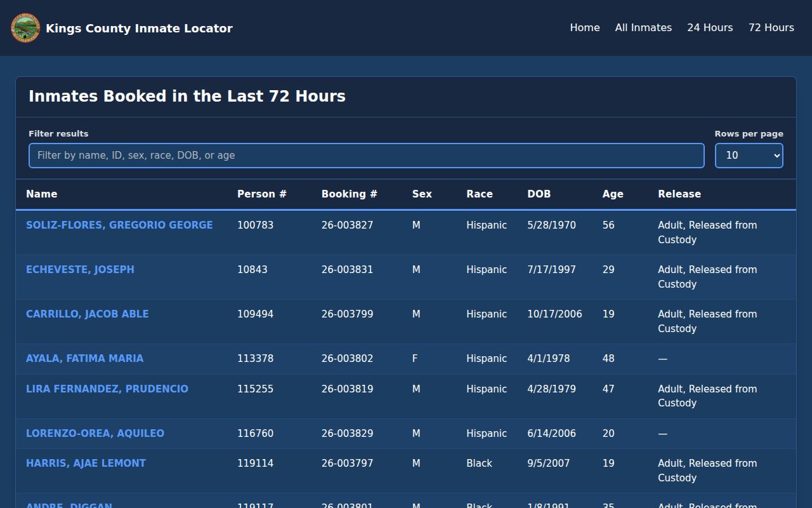Click the Kings County seal logo
The width and height of the screenshot is (812, 508).
[25, 28]
